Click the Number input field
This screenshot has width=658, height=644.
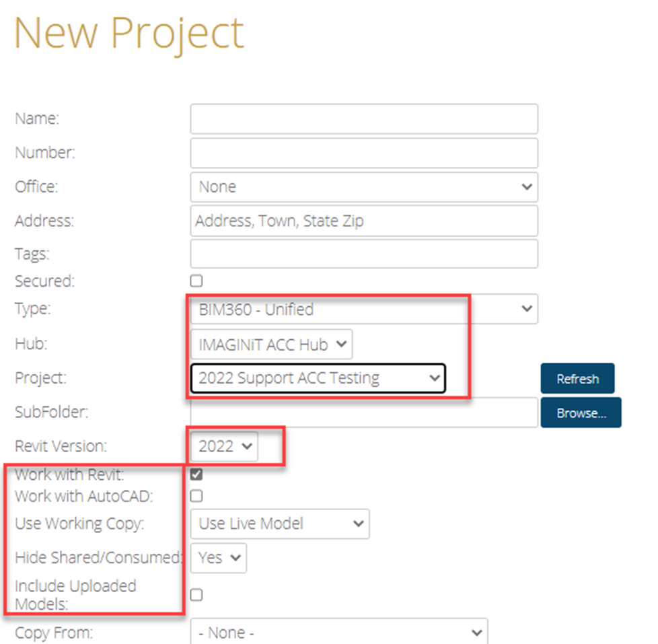(364, 153)
